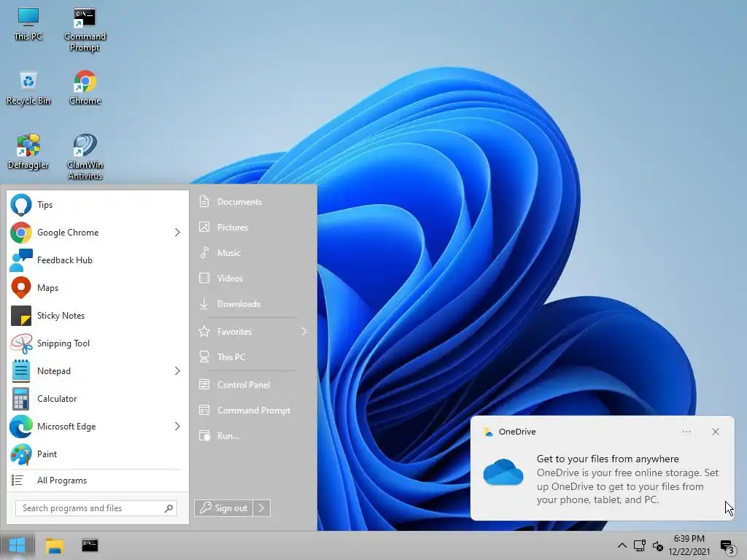747x560 pixels.
Task: Expand the Favorites submenu arrow
Action: [x=304, y=332]
